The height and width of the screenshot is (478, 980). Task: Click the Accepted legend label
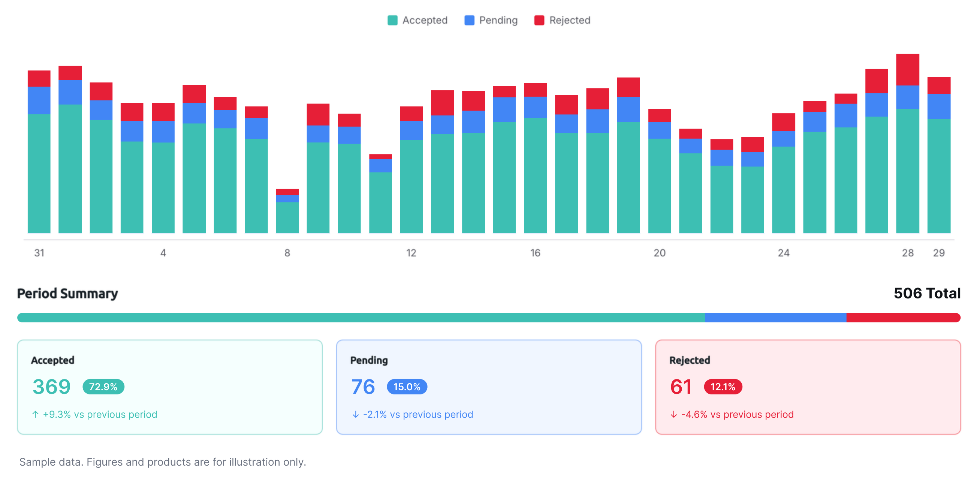tap(425, 20)
